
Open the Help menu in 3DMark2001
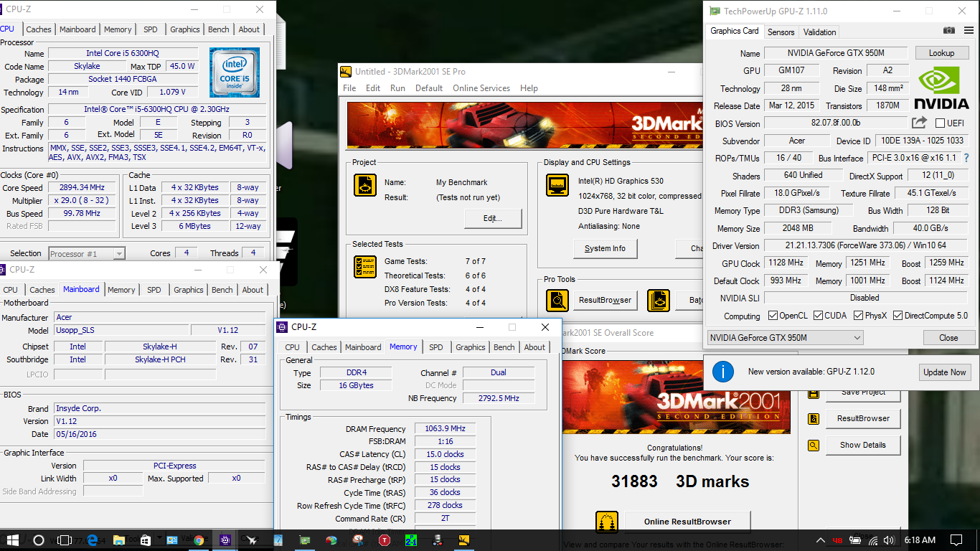[529, 88]
